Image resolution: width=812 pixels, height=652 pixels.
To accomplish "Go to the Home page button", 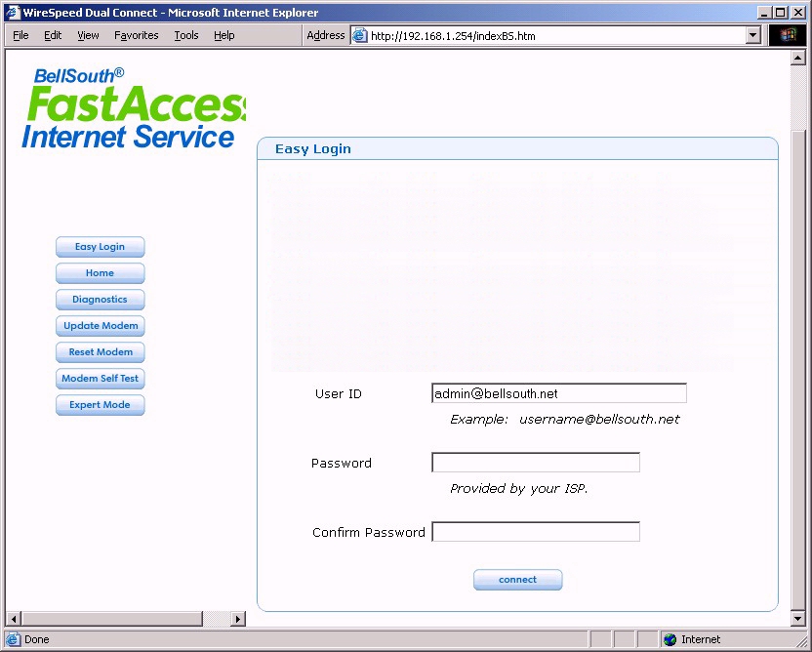I will [100, 273].
